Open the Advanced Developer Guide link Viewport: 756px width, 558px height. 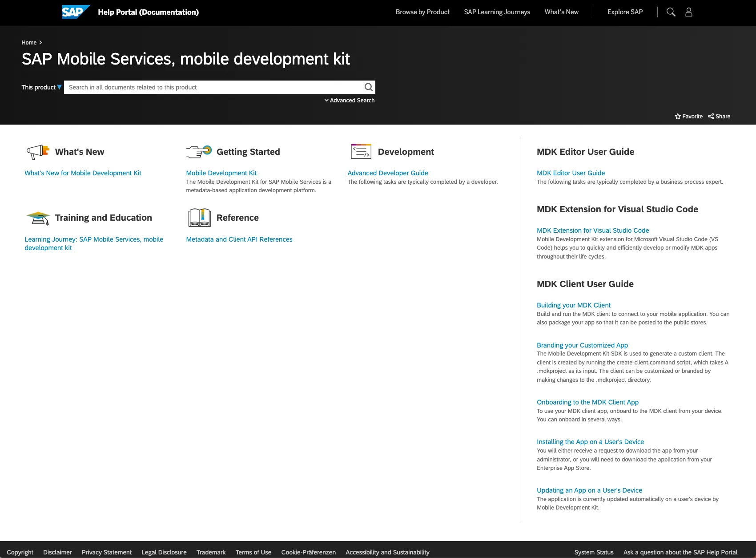pos(387,173)
